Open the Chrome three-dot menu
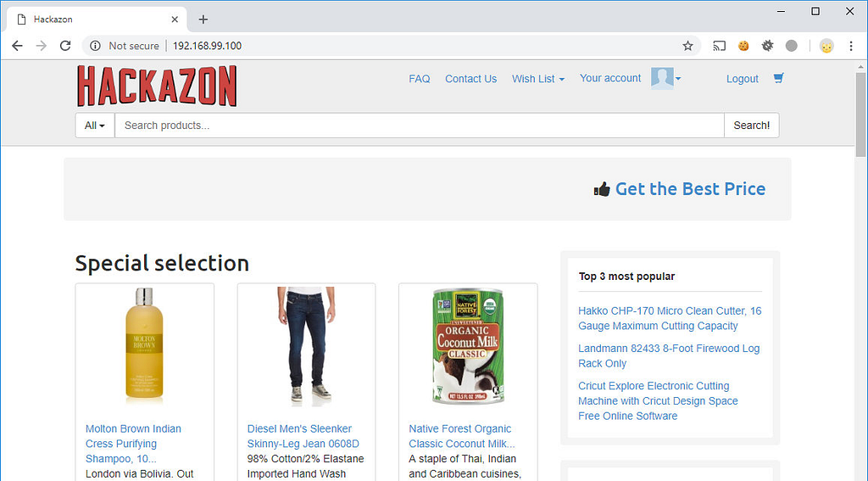 tap(851, 46)
